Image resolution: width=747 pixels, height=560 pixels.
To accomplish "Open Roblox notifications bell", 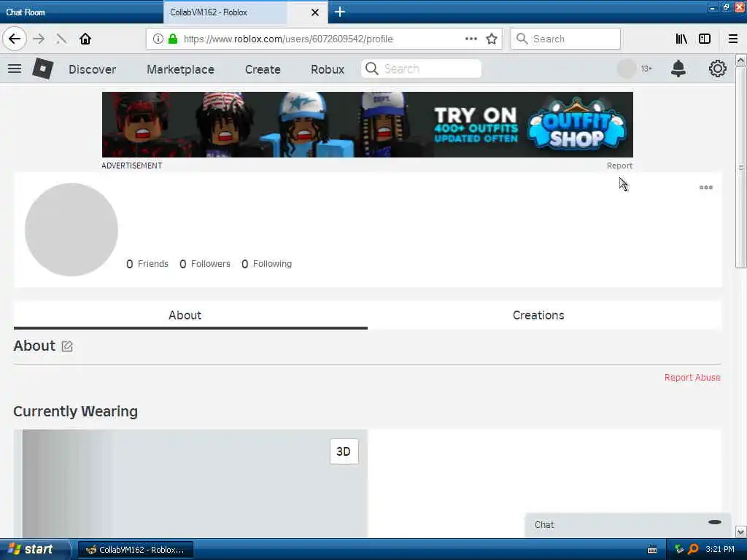I will pyautogui.click(x=678, y=69).
